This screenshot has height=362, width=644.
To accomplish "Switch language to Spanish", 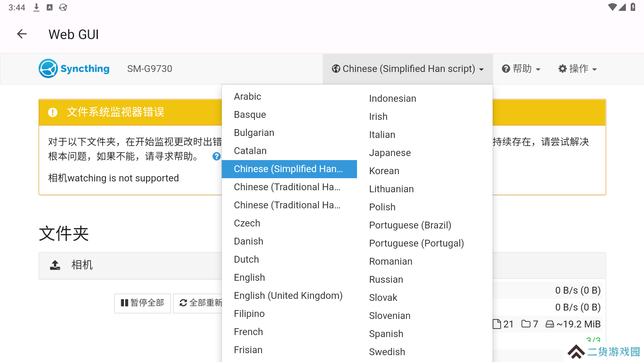I will 424,334.
